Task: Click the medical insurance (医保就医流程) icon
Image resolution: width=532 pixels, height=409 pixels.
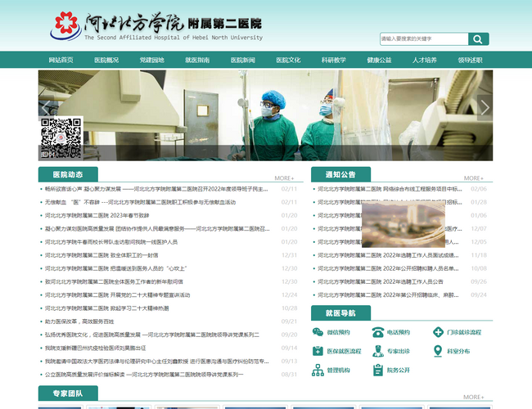Action: (x=318, y=351)
